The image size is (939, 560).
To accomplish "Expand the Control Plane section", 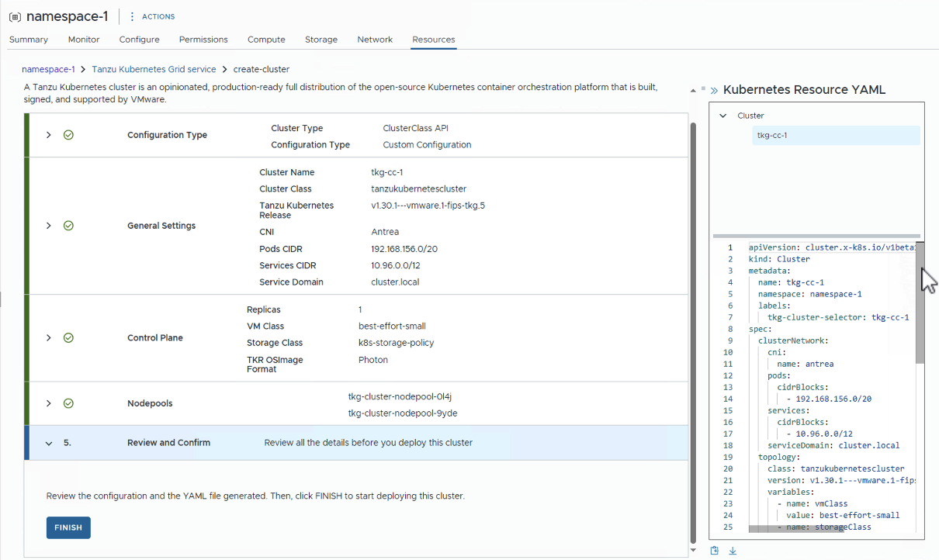I will [48, 338].
